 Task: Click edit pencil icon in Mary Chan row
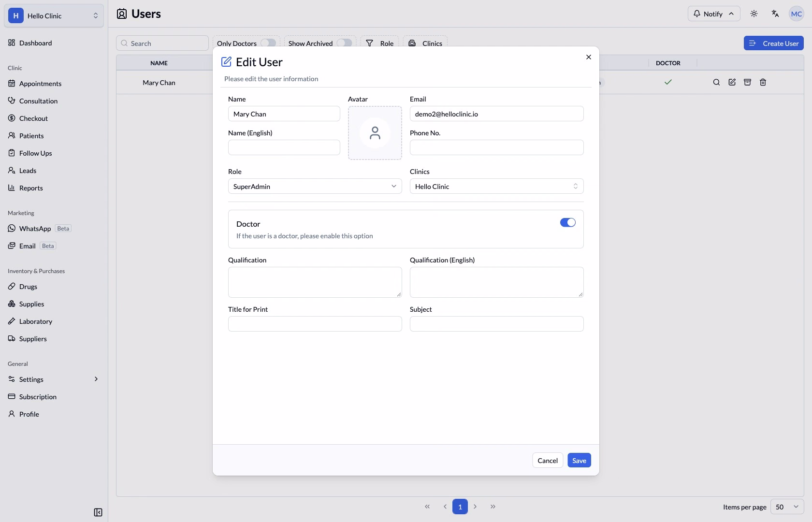tap(732, 82)
